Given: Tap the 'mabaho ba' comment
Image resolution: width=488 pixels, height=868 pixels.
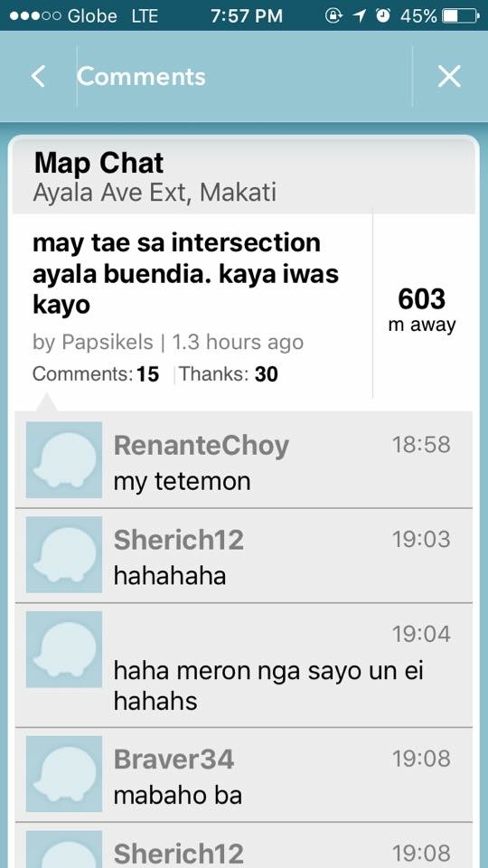Looking at the screenshot, I should tap(178, 796).
